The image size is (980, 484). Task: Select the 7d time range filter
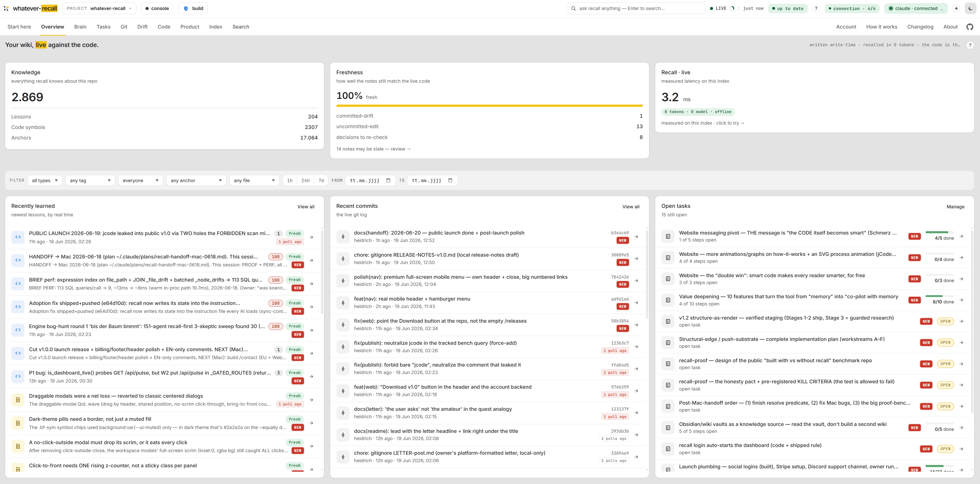pyautogui.click(x=321, y=180)
